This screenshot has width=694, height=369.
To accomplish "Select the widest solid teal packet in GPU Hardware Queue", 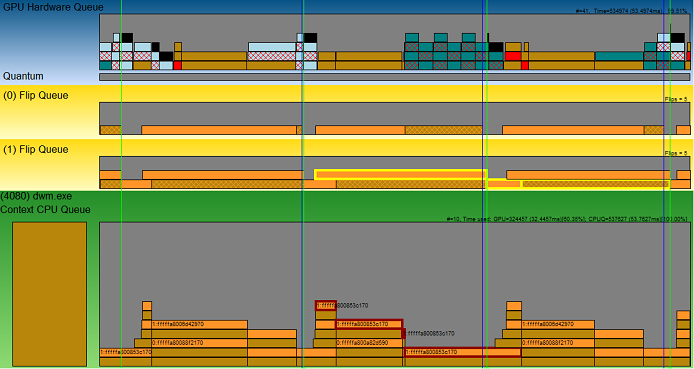I will point(619,56).
